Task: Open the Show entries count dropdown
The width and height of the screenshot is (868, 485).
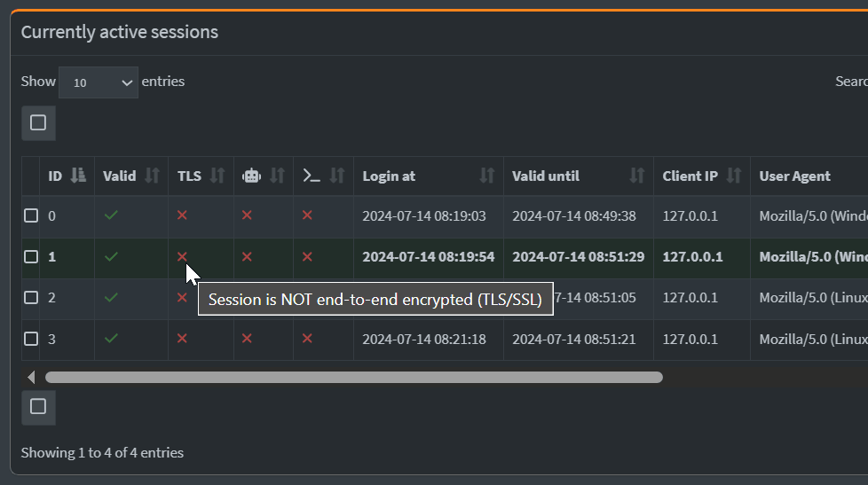Action: [x=98, y=82]
